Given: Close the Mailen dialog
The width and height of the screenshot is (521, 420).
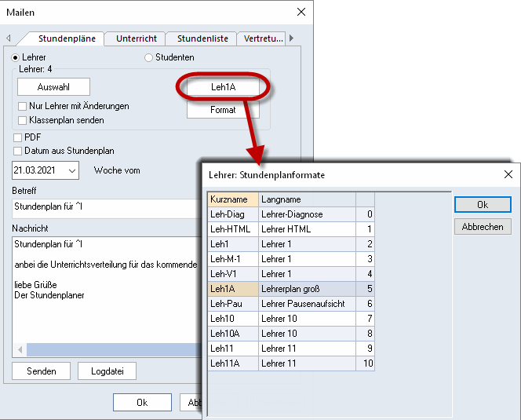Looking at the screenshot, I should coord(301,12).
